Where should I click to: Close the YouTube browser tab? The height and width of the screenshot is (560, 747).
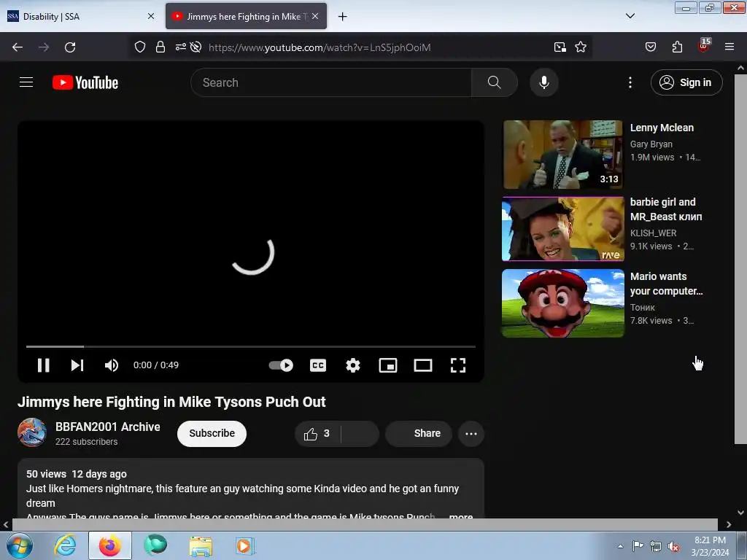tap(315, 16)
